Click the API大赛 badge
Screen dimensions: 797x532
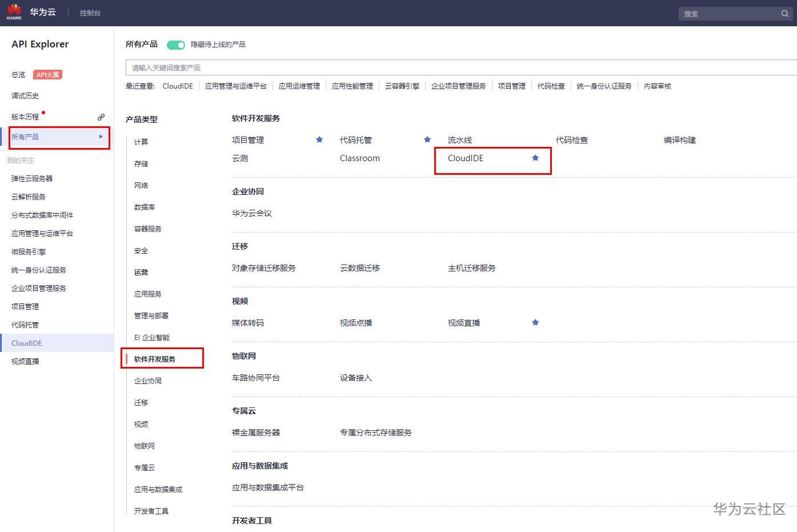tap(48, 75)
